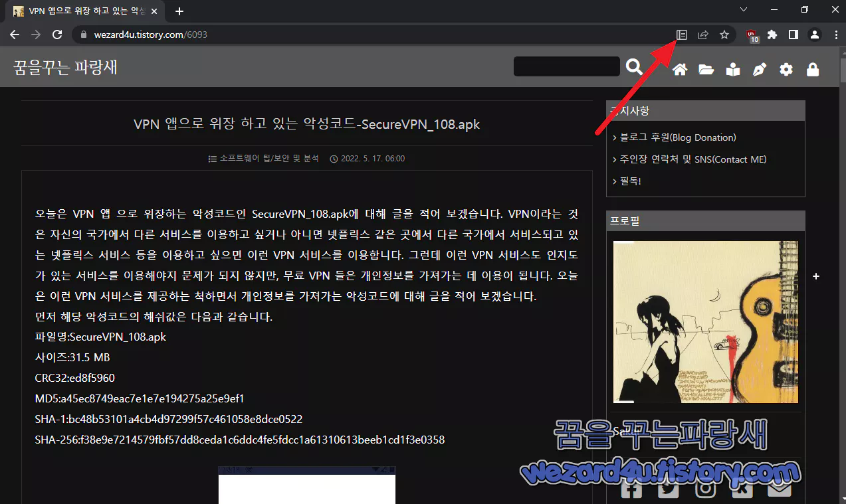846x504 pixels.
Task: Click the magnifying glass search icon
Action: (634, 66)
